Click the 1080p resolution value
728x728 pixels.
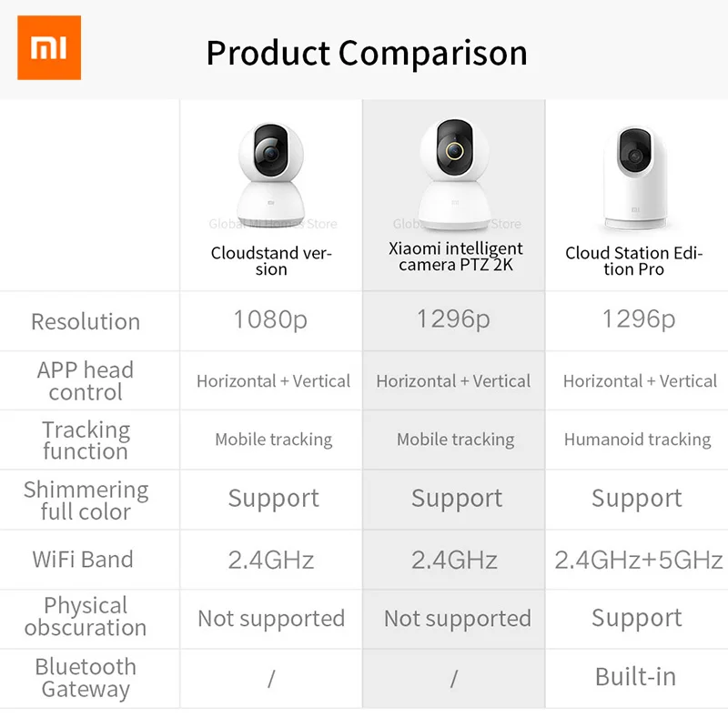click(270, 319)
